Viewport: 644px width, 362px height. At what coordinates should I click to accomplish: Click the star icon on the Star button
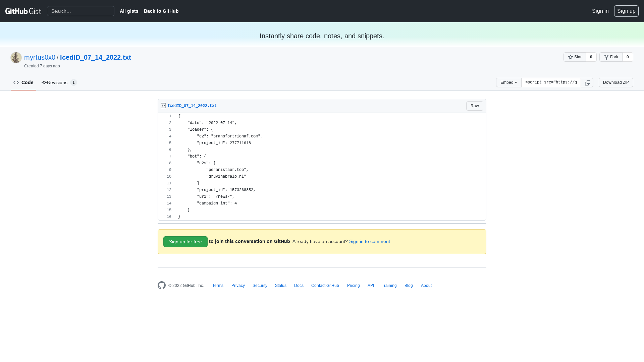(x=571, y=57)
